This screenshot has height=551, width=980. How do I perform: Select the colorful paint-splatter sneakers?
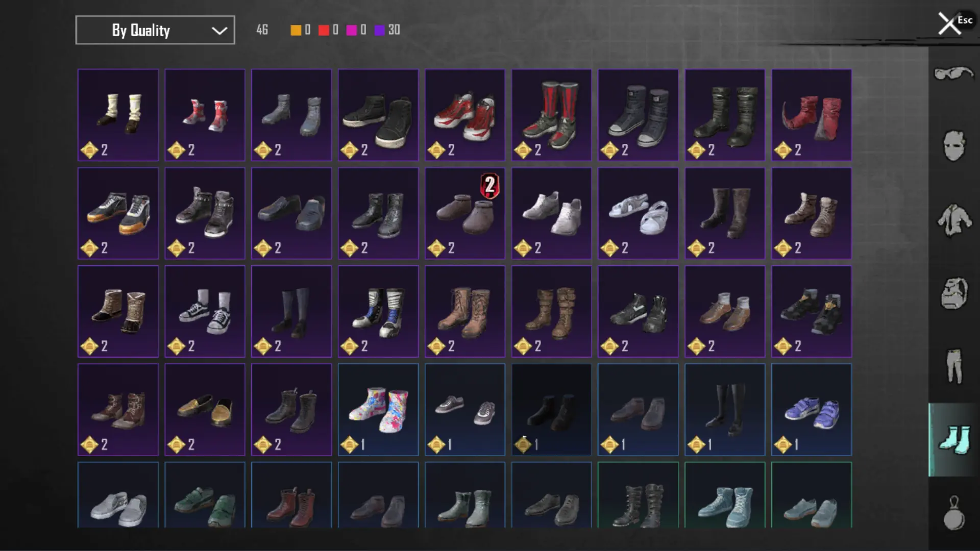(378, 410)
